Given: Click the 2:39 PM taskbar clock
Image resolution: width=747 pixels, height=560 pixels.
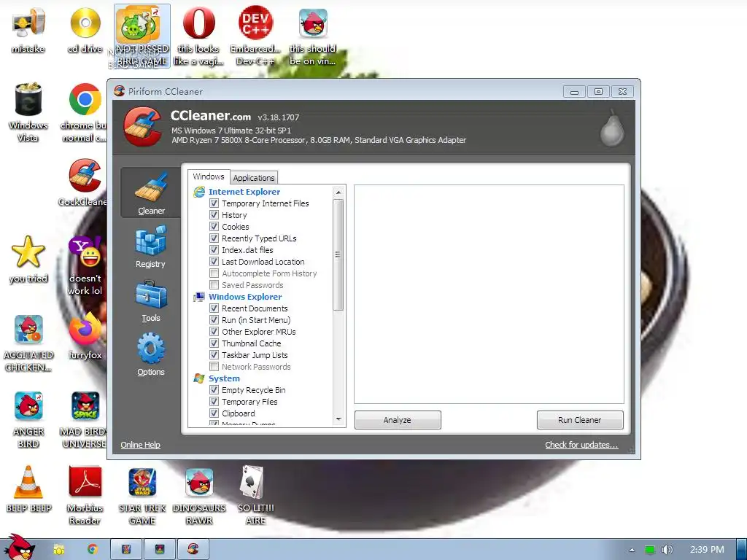Looking at the screenshot, I should tap(707, 550).
